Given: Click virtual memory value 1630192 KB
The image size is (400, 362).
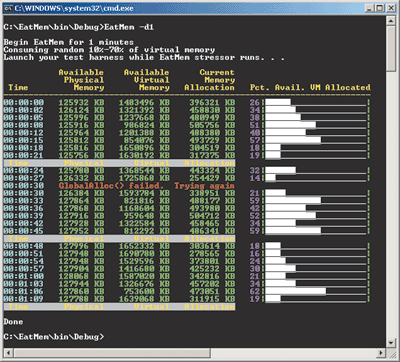Looking at the screenshot, I should click(x=144, y=155).
